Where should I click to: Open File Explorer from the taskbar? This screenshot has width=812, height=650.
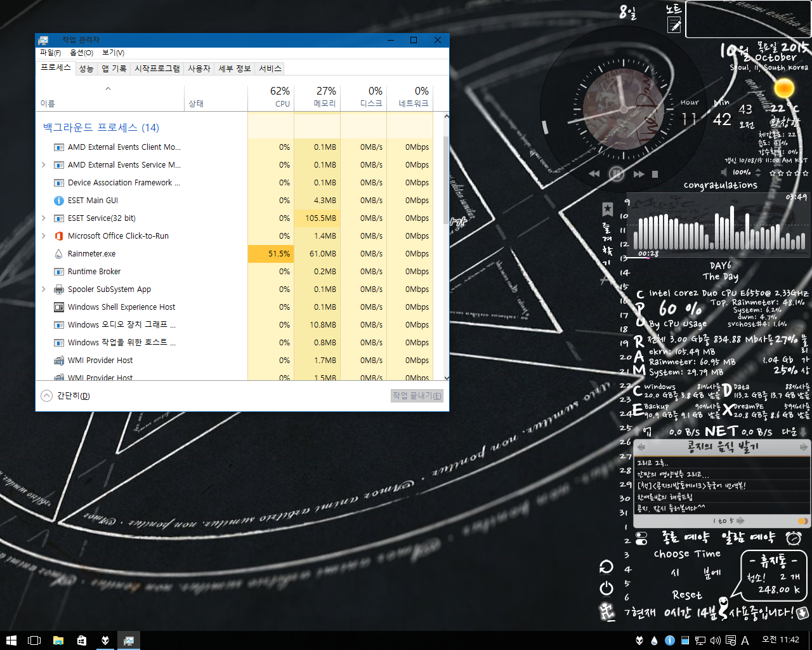click(x=58, y=640)
